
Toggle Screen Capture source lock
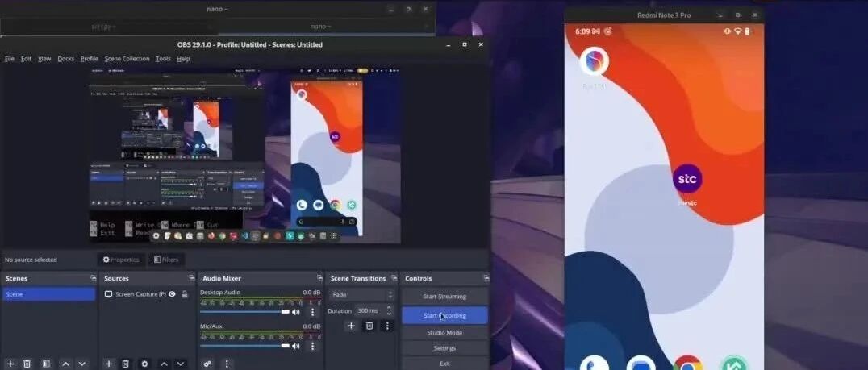point(185,294)
